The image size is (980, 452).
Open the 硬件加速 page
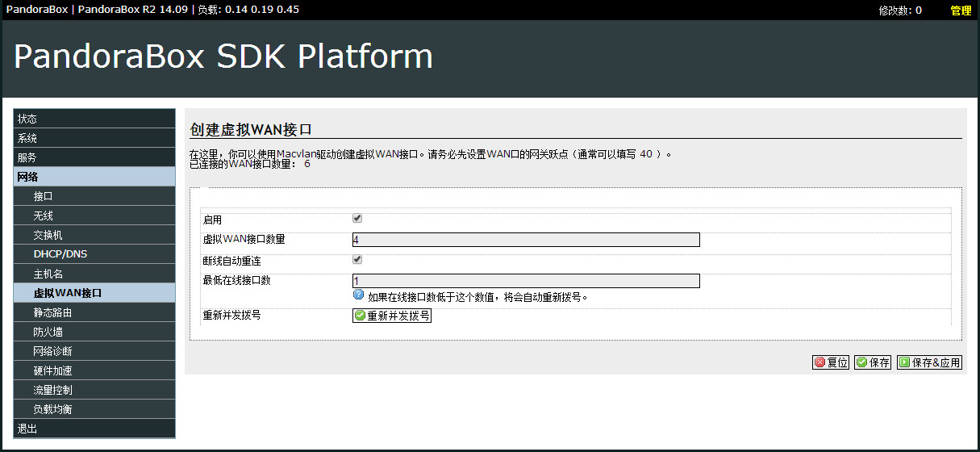pyautogui.click(x=94, y=370)
